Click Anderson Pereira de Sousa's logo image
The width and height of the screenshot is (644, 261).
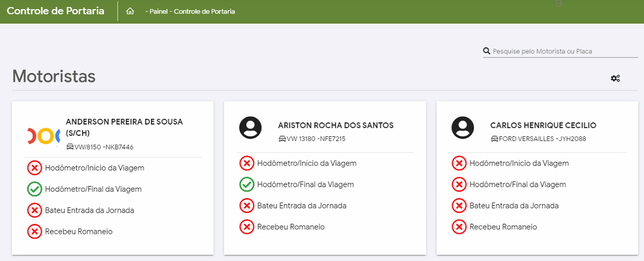43,135
